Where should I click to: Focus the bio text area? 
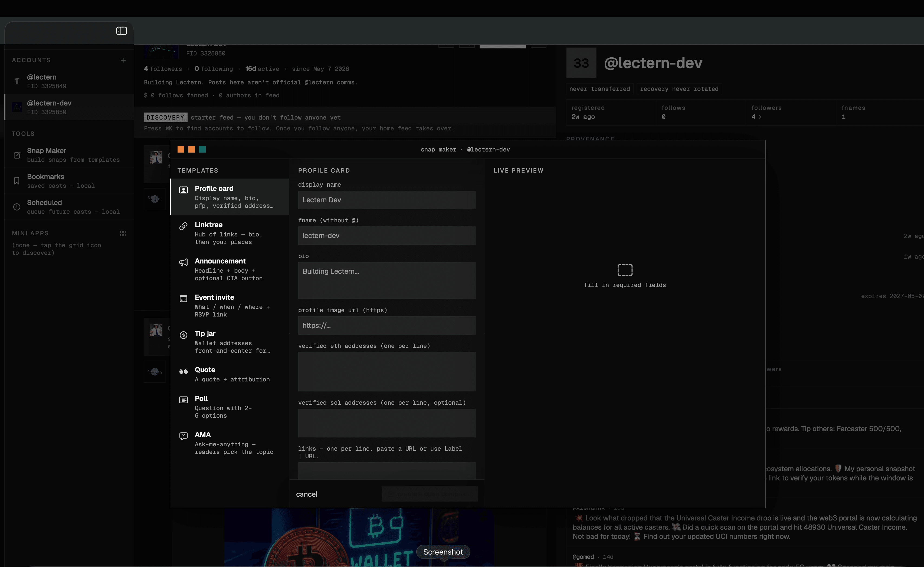[x=387, y=281]
